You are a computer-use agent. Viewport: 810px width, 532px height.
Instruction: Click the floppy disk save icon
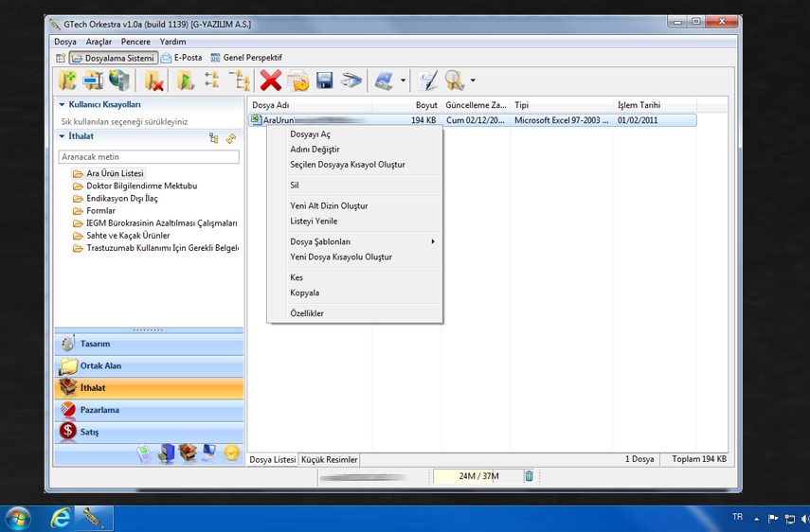pos(324,81)
